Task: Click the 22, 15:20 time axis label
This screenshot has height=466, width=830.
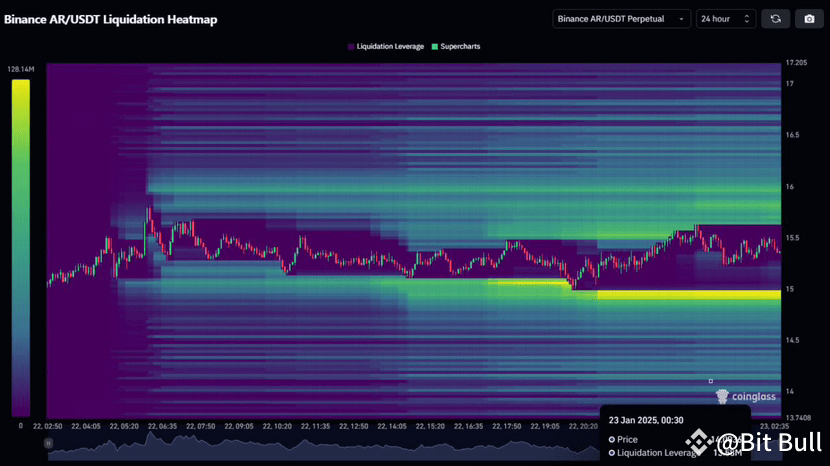Action: click(430, 426)
